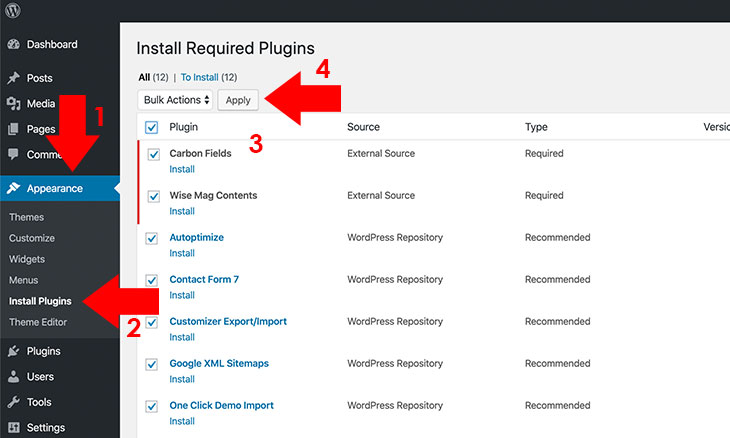Open the Contact Form 7 plugin link

point(204,279)
